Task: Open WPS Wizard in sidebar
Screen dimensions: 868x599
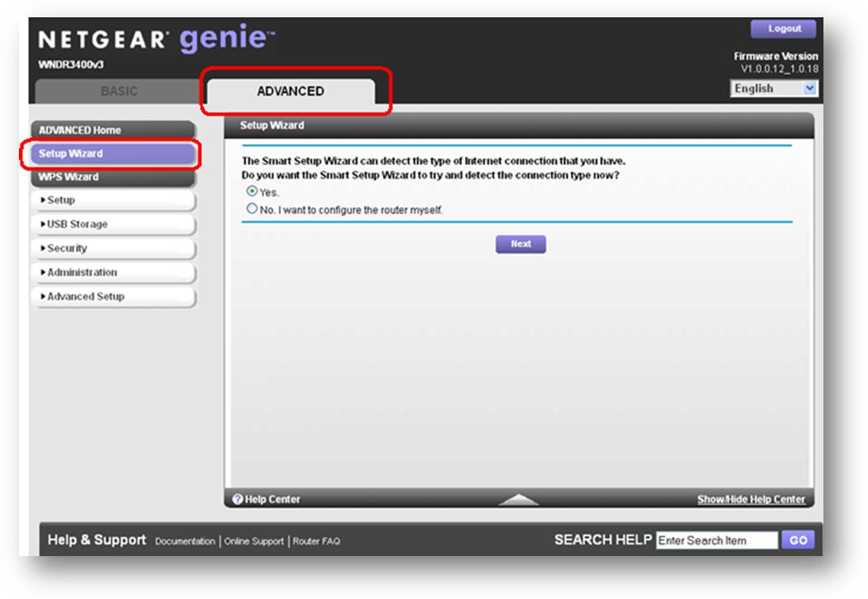Action: [x=113, y=177]
